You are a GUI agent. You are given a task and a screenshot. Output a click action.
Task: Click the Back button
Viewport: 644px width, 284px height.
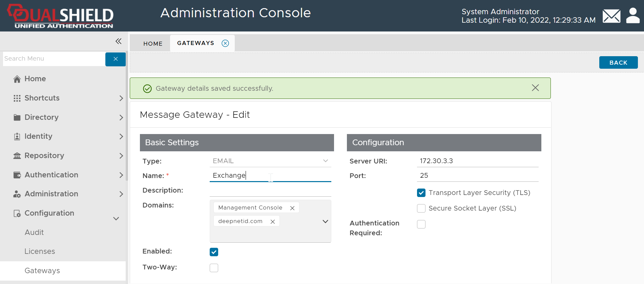pos(618,63)
